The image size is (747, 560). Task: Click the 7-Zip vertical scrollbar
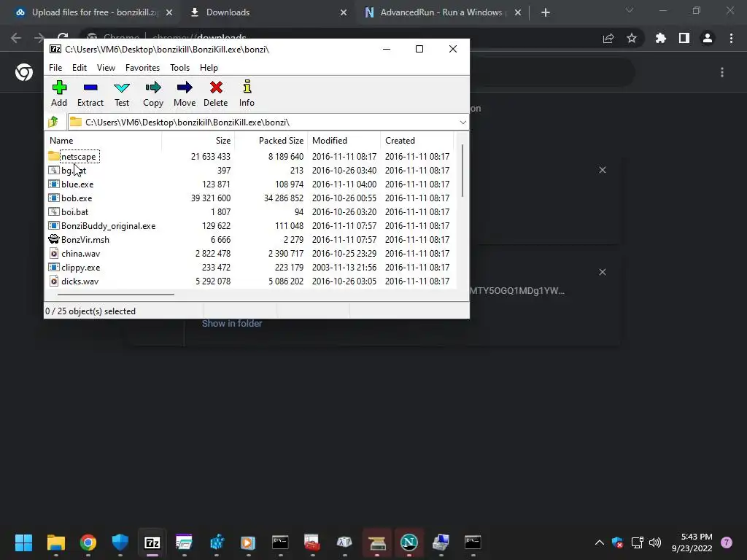(x=462, y=170)
